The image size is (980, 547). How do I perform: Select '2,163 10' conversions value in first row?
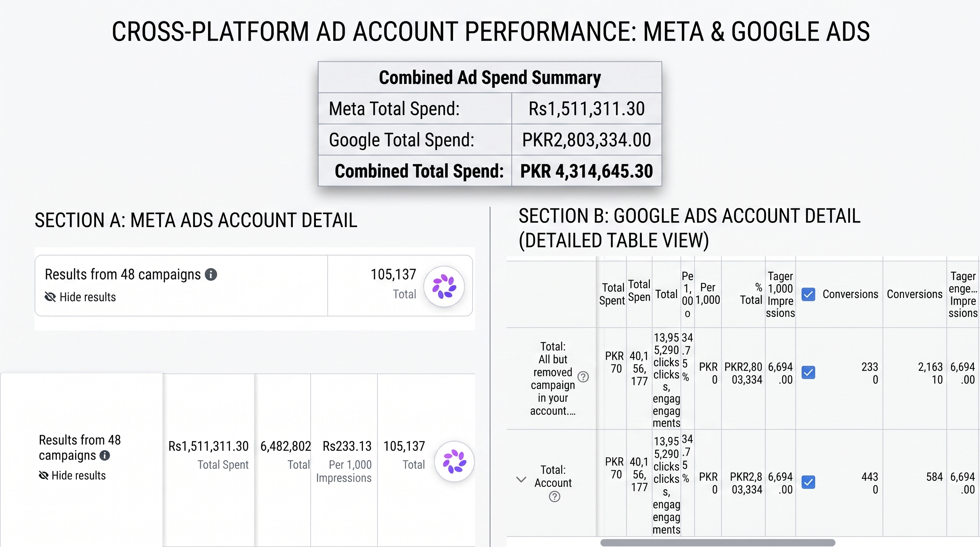point(930,373)
